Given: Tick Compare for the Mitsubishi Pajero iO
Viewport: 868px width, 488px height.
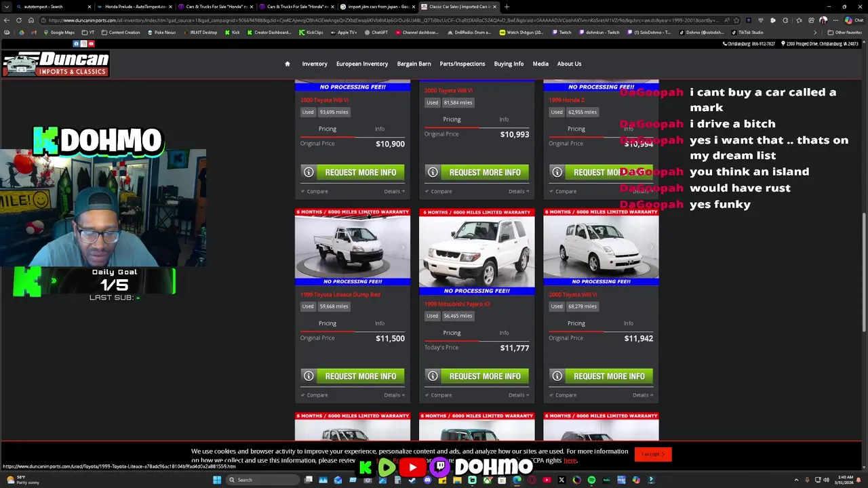Looking at the screenshot, I should pyautogui.click(x=438, y=395).
